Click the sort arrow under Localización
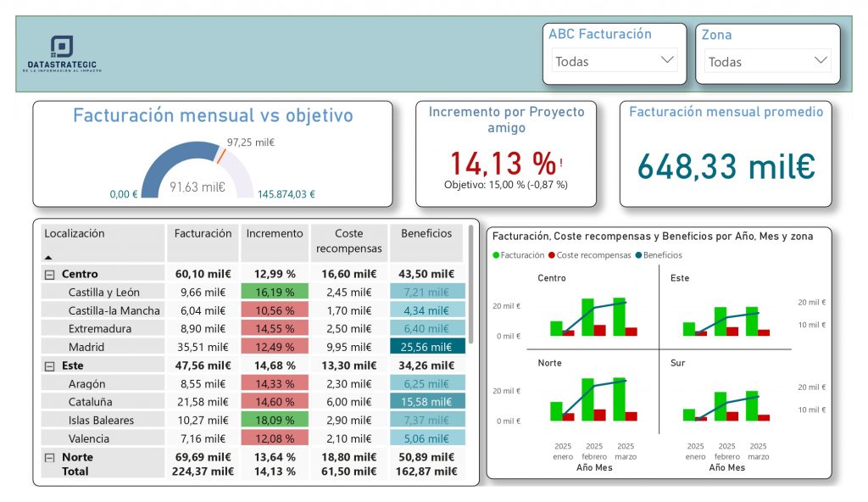This screenshot has height=502, width=868. (48, 256)
